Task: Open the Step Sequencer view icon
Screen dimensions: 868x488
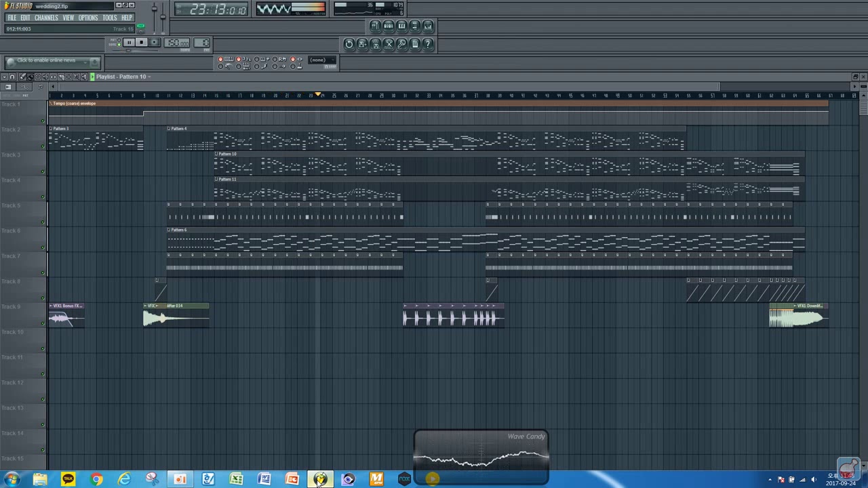Action: pyautogui.click(x=389, y=26)
